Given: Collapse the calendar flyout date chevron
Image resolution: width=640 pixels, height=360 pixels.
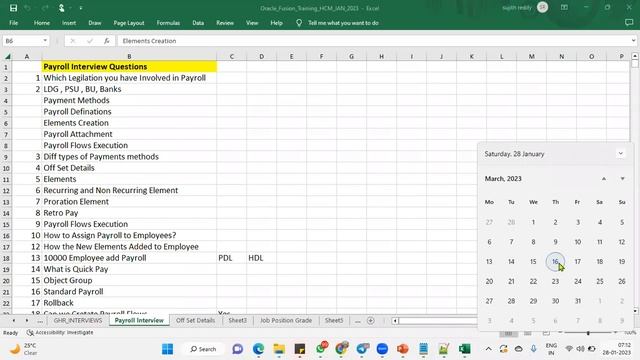Looking at the screenshot, I should (x=620, y=153).
